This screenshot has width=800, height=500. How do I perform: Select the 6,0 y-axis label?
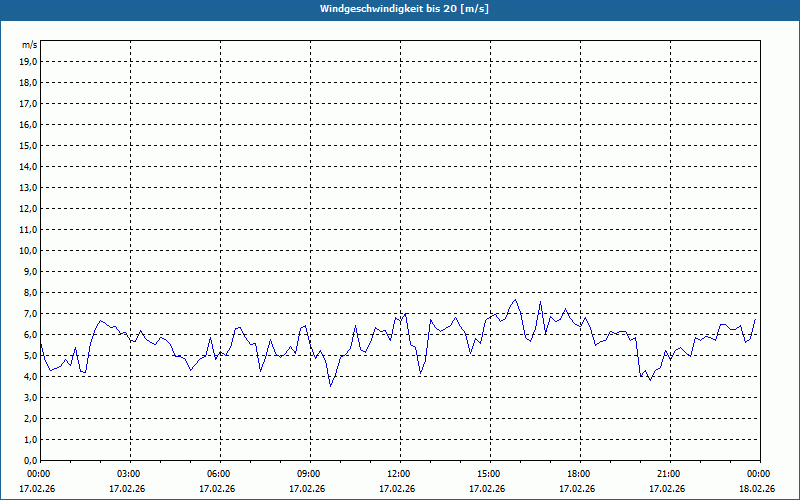31,334
